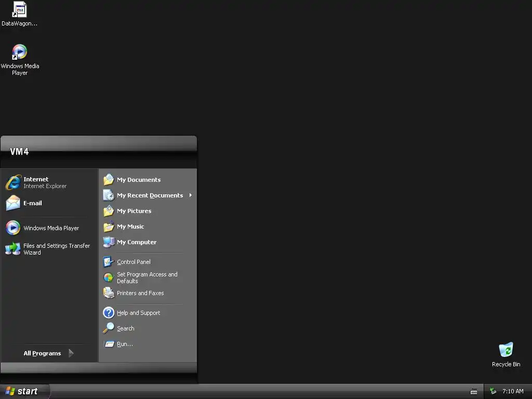Click the Run dialog icon
The height and width of the screenshot is (399, 532).
(109, 344)
